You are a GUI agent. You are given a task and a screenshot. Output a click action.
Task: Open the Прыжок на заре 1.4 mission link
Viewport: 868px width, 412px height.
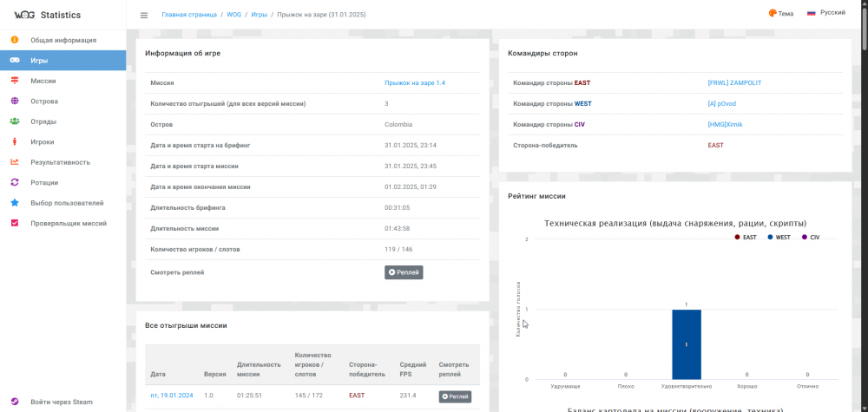click(415, 83)
